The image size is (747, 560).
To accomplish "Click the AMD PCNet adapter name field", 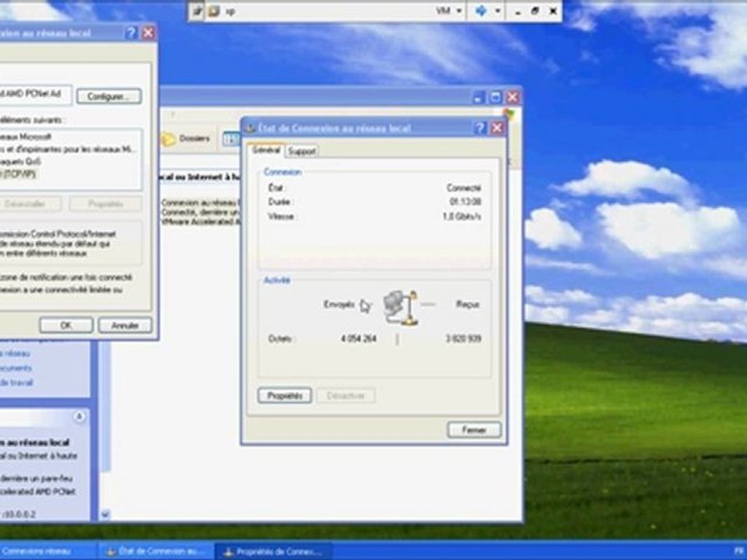I will pyautogui.click(x=36, y=94).
